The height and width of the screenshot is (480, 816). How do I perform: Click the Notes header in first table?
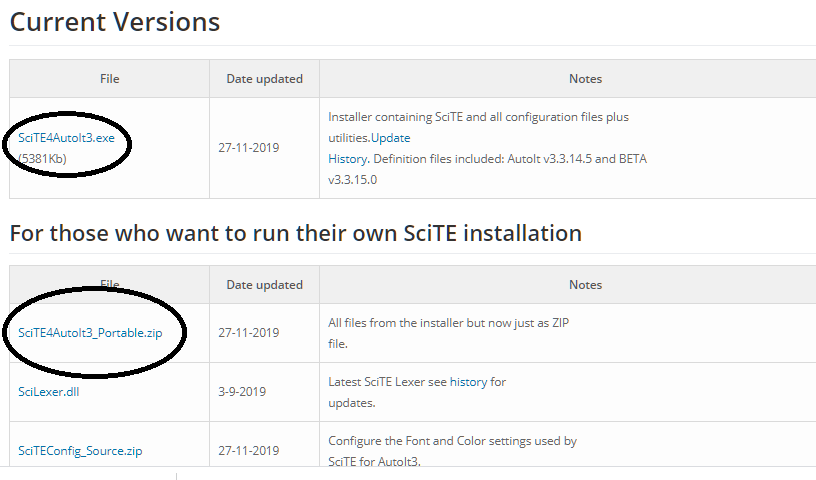[585, 79]
